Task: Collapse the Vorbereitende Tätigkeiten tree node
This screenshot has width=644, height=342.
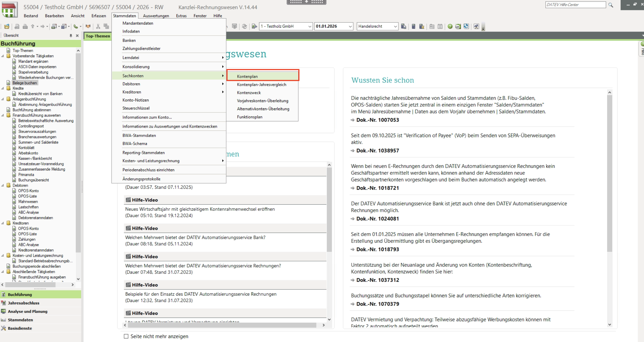Action: 3,56
